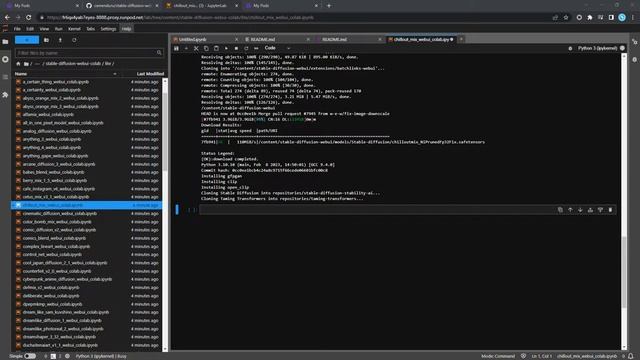Viewport: 640px width, 360px height.
Task: Open the Edit menu
Action: (x=30, y=29)
